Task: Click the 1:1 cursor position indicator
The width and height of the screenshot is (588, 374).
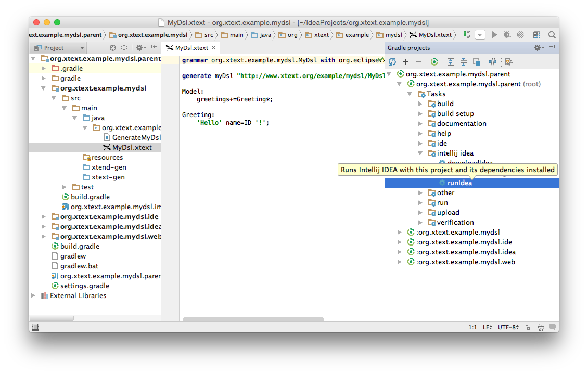Action: point(472,327)
